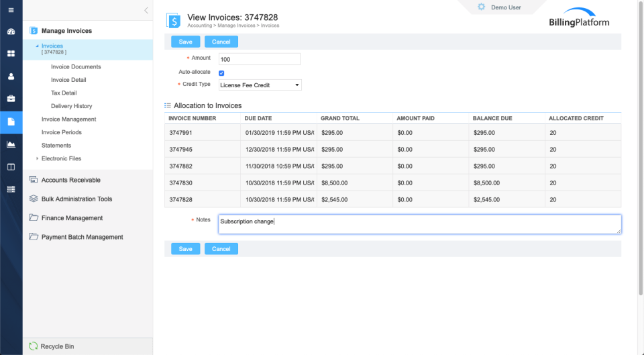Open the Credit Type dropdown
644x355 pixels.
[x=260, y=85]
